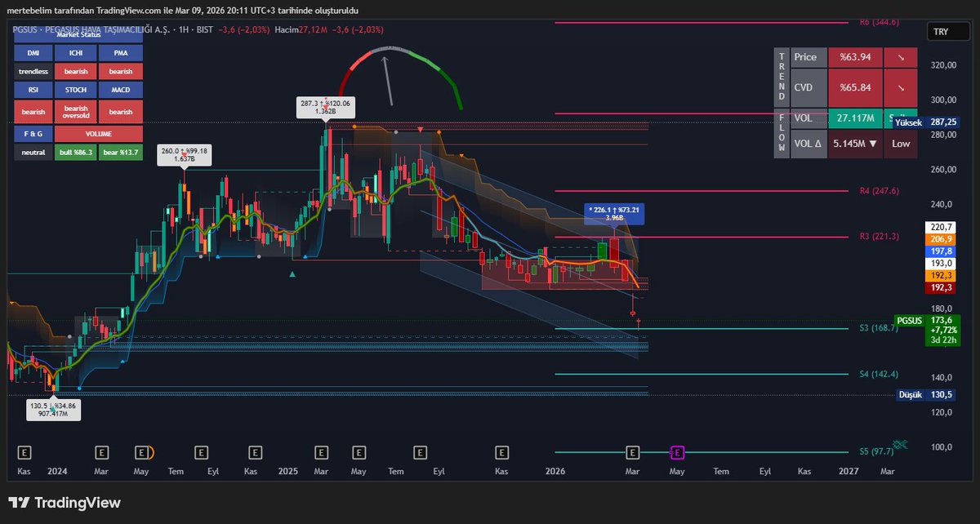This screenshot has width=980, height=524.
Task: Click the bull %86.3 cell
Action: pos(76,153)
